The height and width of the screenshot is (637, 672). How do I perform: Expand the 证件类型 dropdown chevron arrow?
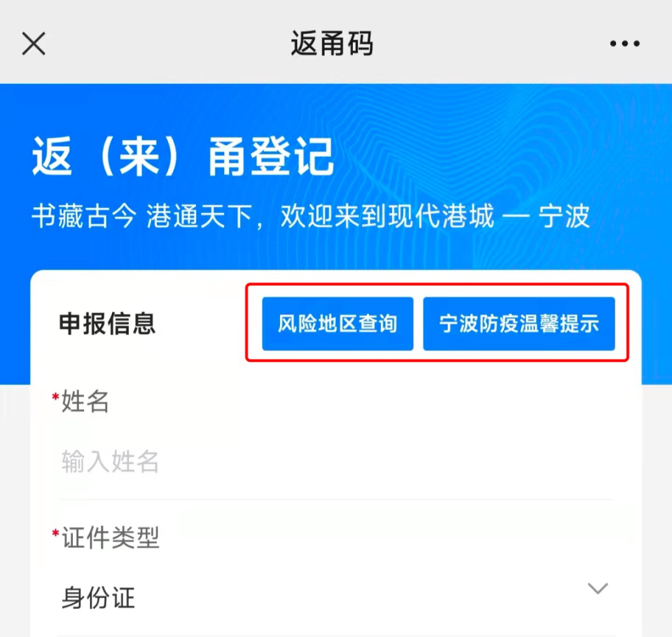[598, 588]
